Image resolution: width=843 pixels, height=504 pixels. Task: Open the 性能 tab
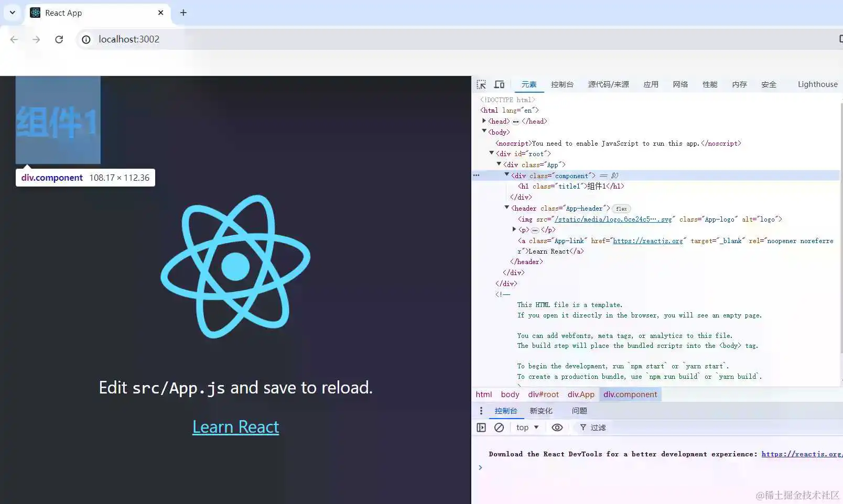point(710,84)
